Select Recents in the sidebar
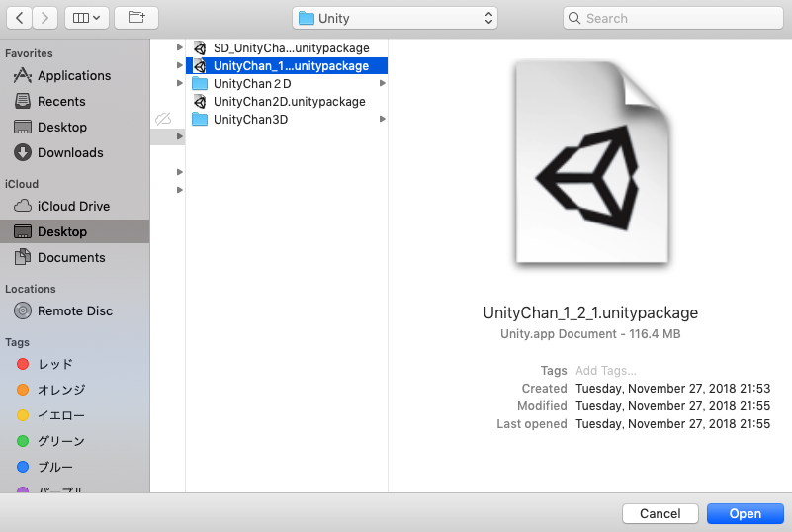 pyautogui.click(x=61, y=101)
